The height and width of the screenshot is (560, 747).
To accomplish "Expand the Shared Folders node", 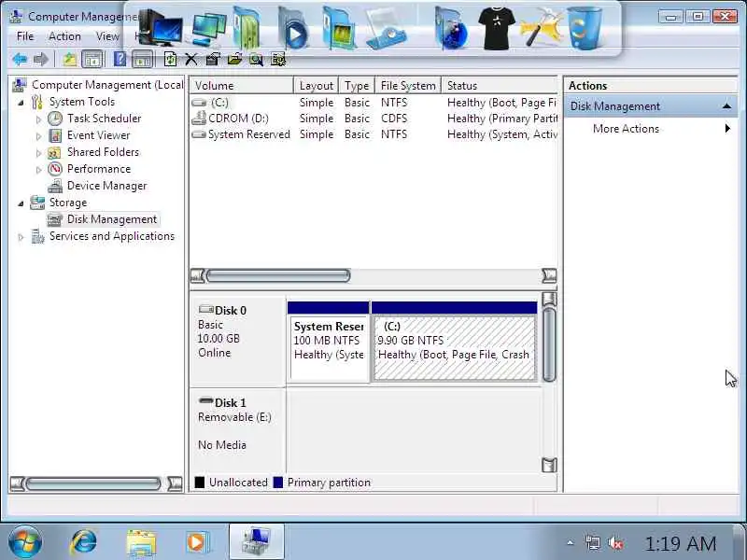I will pyautogui.click(x=39, y=153).
